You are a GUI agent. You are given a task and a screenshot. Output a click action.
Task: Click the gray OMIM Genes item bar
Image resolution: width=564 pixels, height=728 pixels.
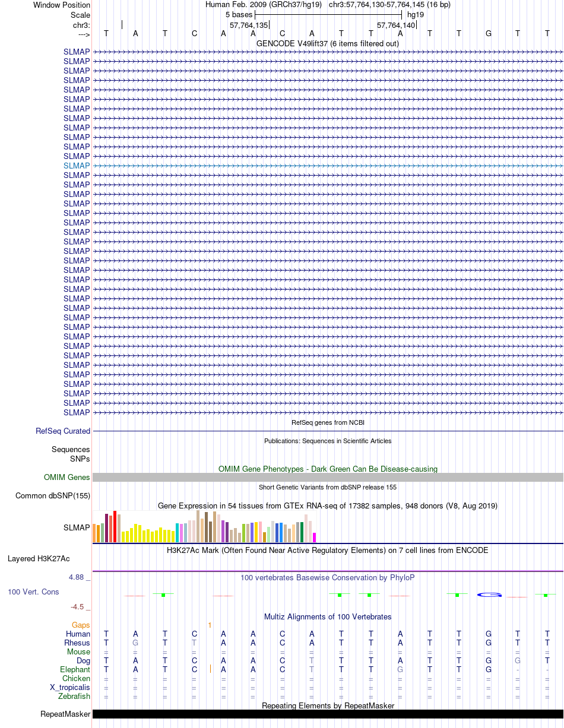pos(328,478)
